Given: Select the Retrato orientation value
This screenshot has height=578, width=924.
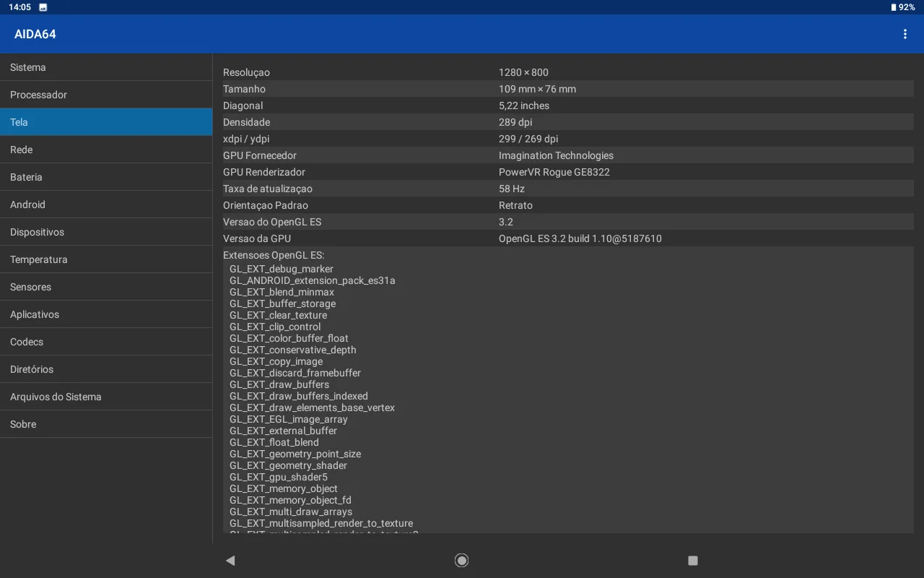Looking at the screenshot, I should coord(515,205).
